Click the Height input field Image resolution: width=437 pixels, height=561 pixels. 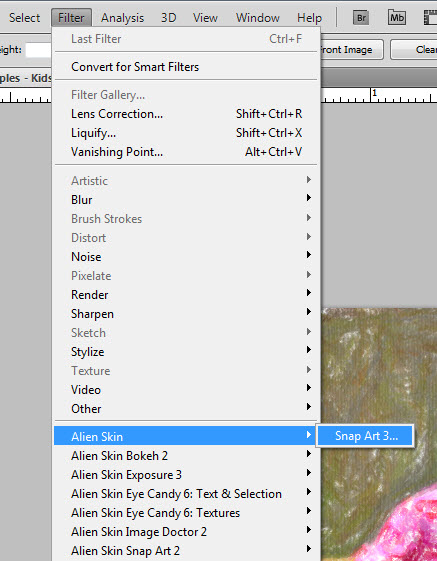39,50
